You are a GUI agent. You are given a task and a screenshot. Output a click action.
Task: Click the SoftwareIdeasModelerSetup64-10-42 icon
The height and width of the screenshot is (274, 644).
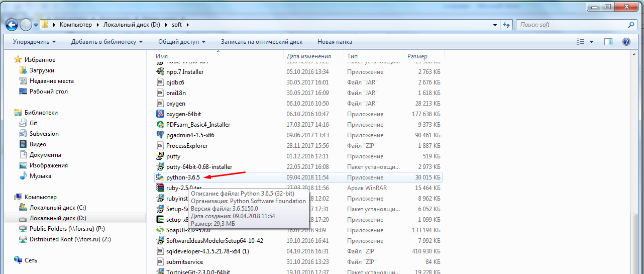click(160, 241)
